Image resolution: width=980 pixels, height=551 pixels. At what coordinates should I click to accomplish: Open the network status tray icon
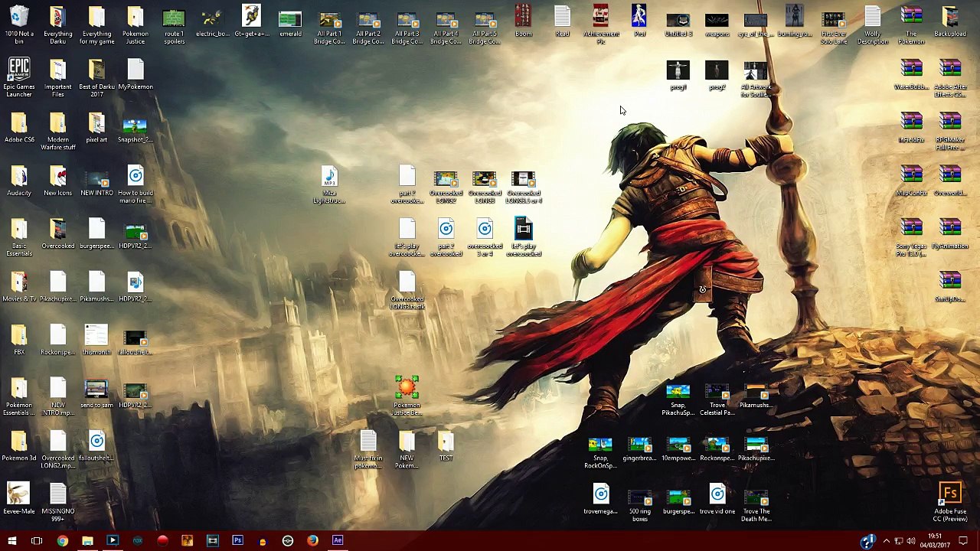[x=899, y=542]
